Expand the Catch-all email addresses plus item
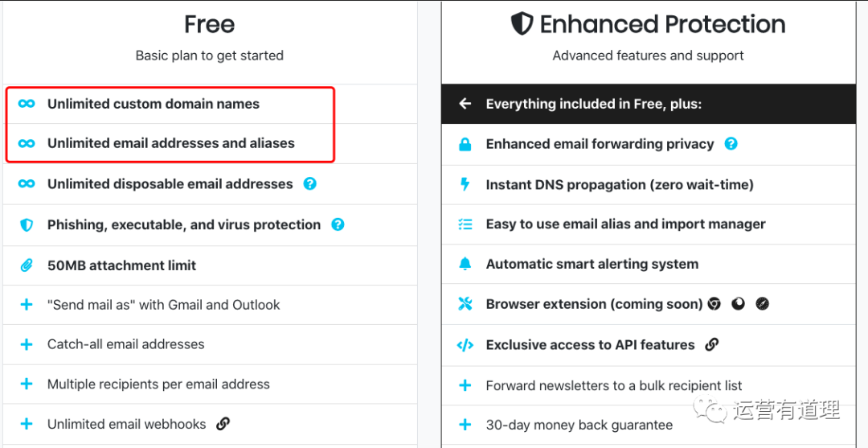 [x=27, y=344]
